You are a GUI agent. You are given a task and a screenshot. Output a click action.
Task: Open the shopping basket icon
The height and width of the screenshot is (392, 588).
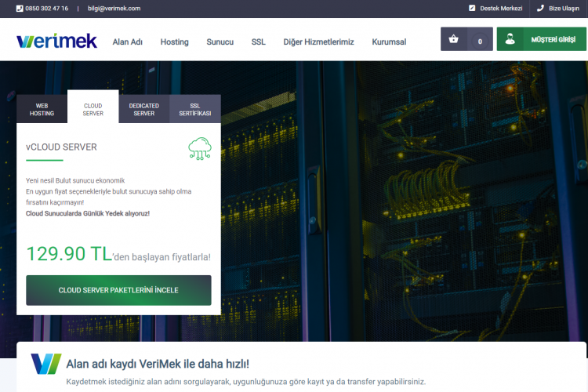coord(454,39)
